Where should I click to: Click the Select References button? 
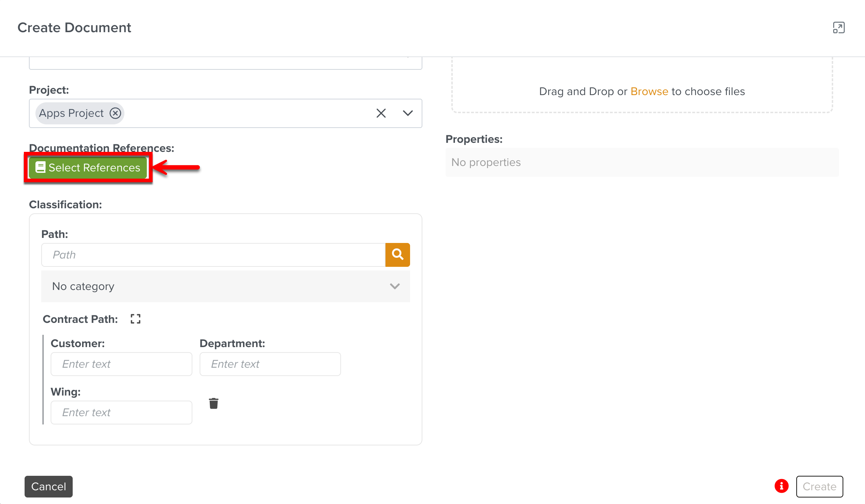[x=88, y=168]
